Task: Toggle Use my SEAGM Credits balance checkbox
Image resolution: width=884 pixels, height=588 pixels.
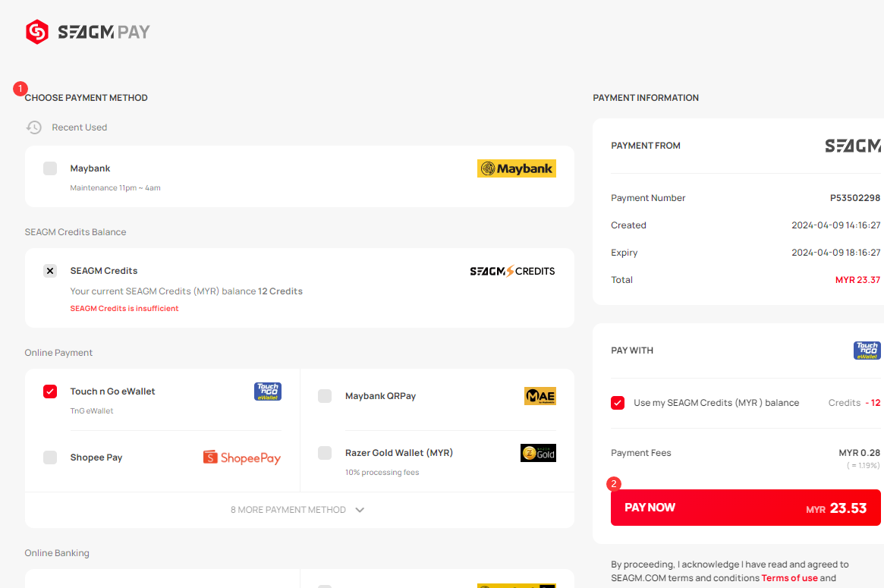Action: pyautogui.click(x=618, y=403)
